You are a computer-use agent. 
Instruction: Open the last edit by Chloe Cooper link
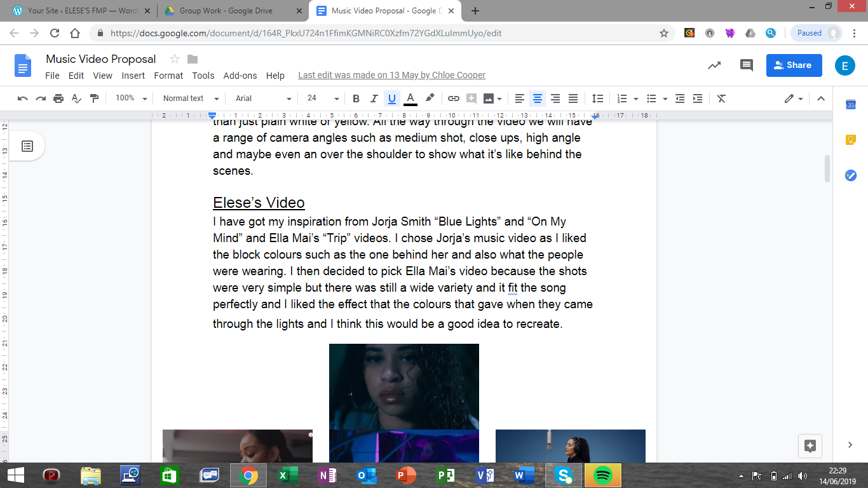391,75
